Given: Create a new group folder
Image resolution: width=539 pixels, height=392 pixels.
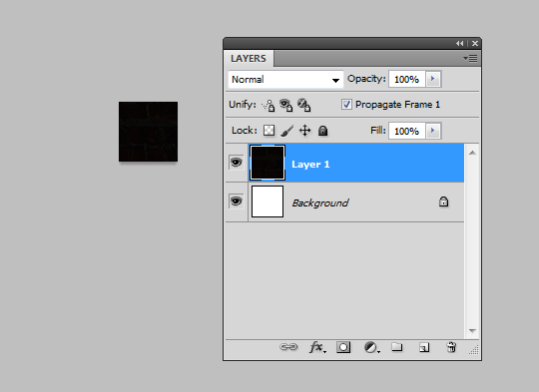Looking at the screenshot, I should [x=397, y=347].
